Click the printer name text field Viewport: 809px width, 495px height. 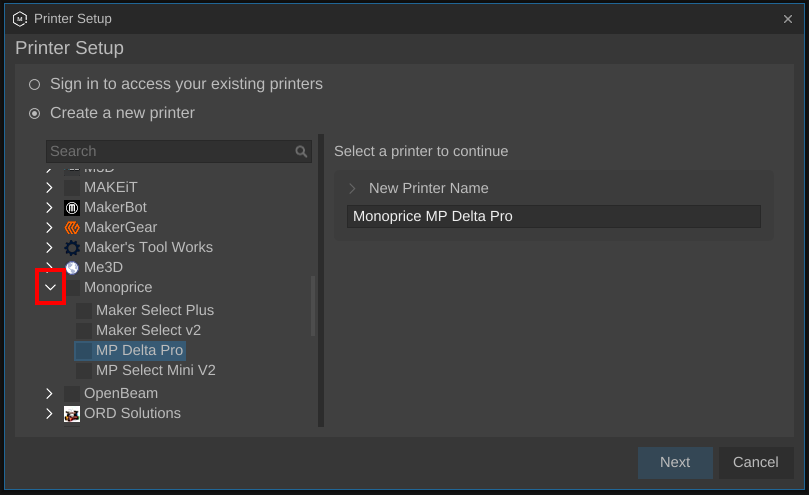click(x=554, y=216)
